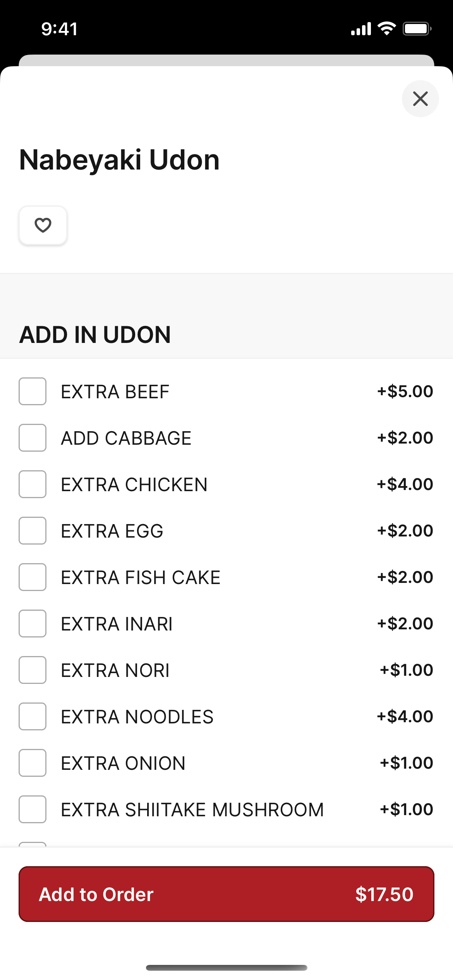
Task: Tap the $17.50 total price
Action: 384,894
